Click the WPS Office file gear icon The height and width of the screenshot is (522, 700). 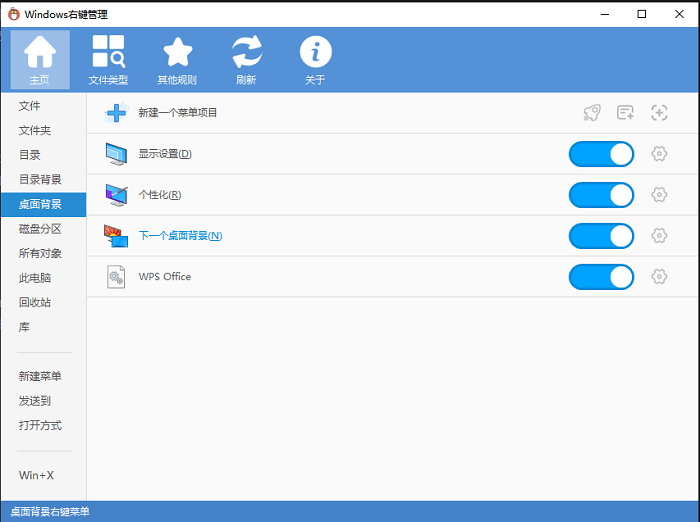116,277
